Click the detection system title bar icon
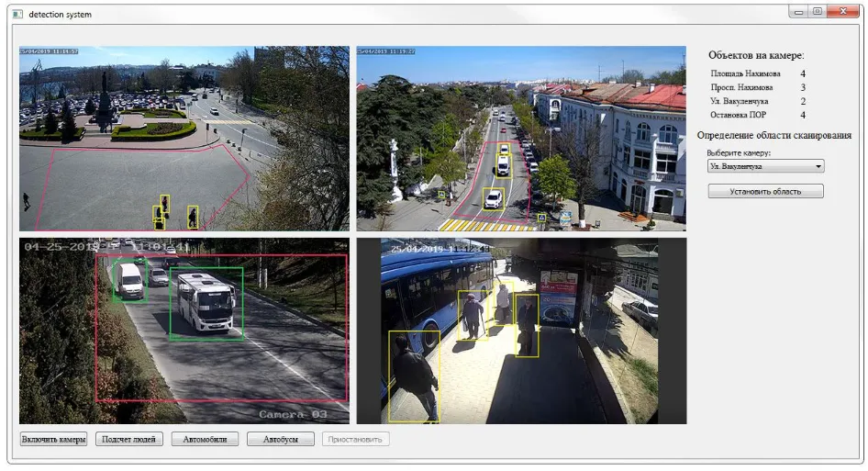Image resolution: width=868 pixels, height=471 pixels. 17,14
